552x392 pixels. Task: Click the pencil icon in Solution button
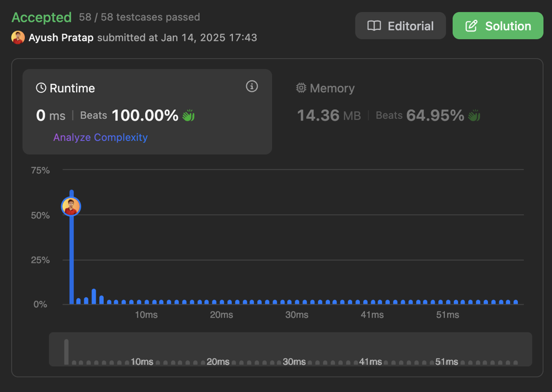pos(471,25)
